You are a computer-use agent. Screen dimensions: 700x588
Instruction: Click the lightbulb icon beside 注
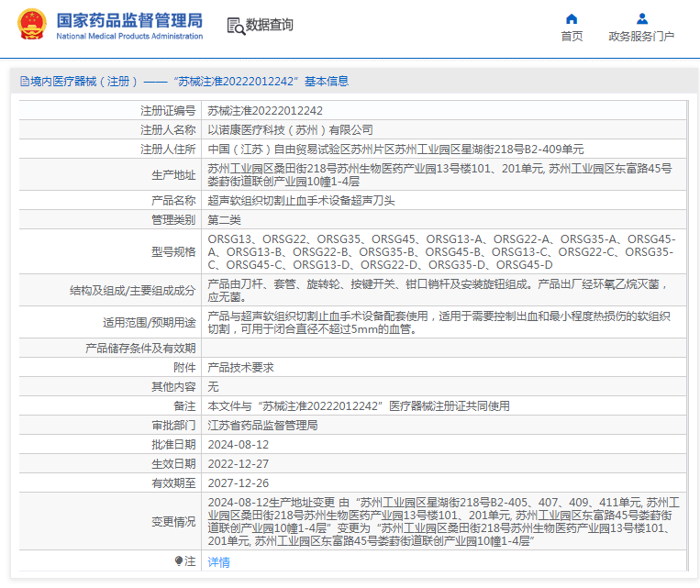pyautogui.click(x=179, y=560)
